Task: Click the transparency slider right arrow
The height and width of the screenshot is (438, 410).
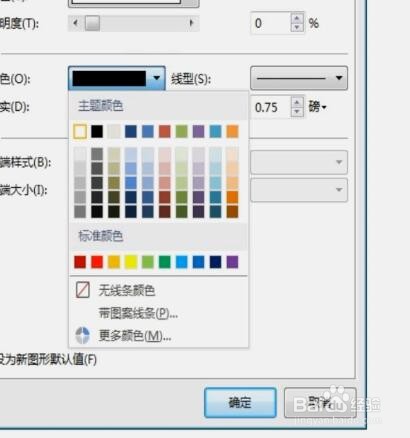Action: click(x=192, y=23)
